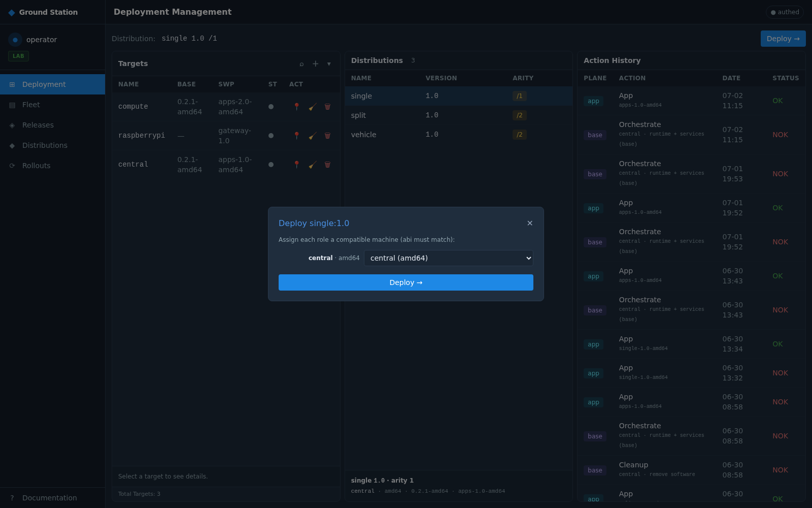Screen dimensions: 812x508
Task: Click the trash icon for central target
Action: click(x=327, y=165)
